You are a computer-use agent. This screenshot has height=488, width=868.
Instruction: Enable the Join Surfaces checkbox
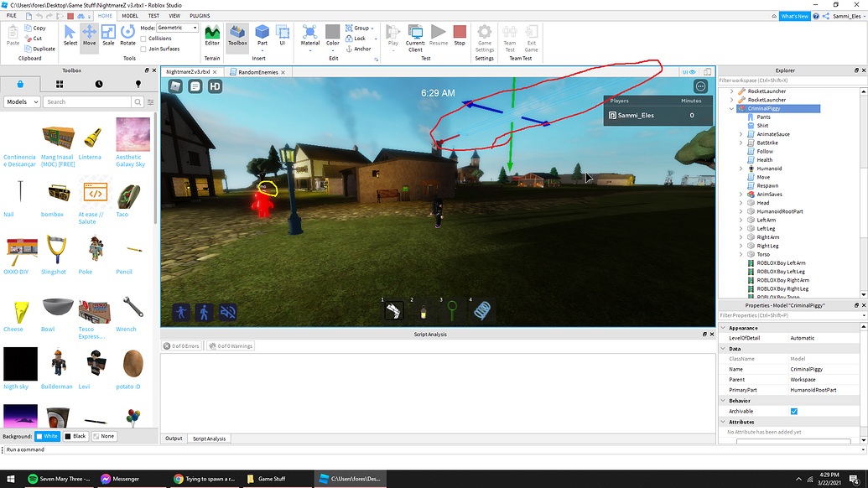point(143,49)
